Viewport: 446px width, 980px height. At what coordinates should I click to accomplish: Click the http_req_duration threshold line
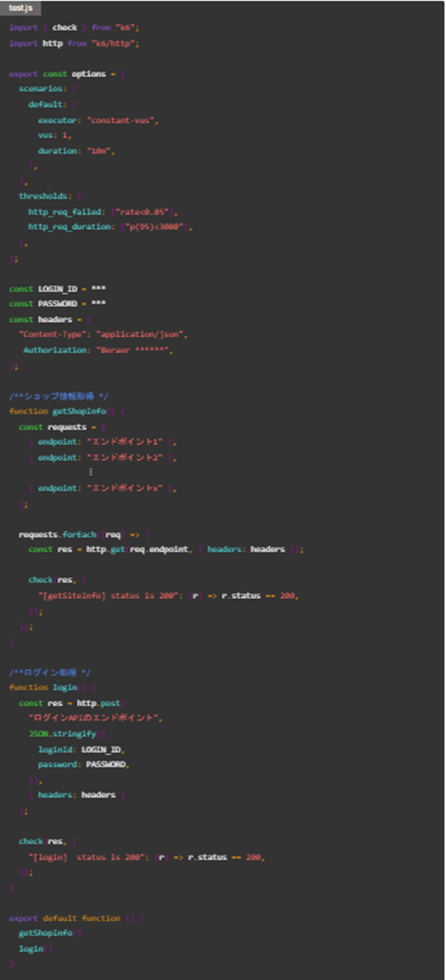click(111, 227)
